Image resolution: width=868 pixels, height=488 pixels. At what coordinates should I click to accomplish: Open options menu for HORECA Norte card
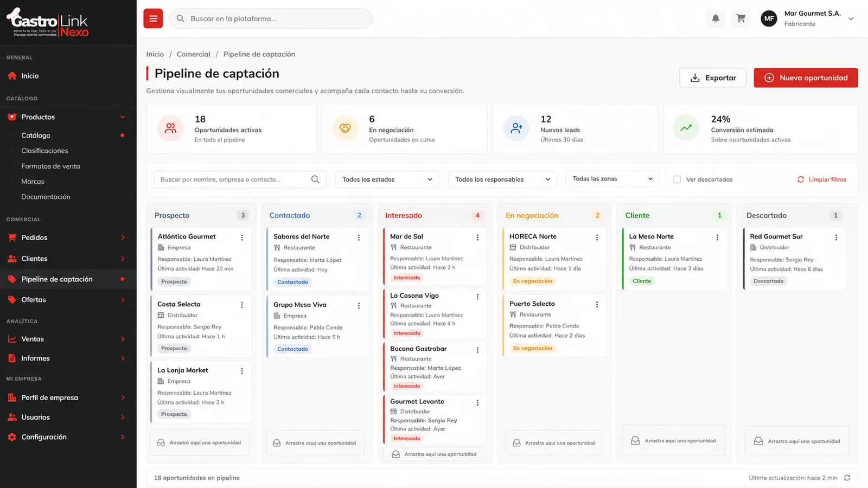coord(597,237)
